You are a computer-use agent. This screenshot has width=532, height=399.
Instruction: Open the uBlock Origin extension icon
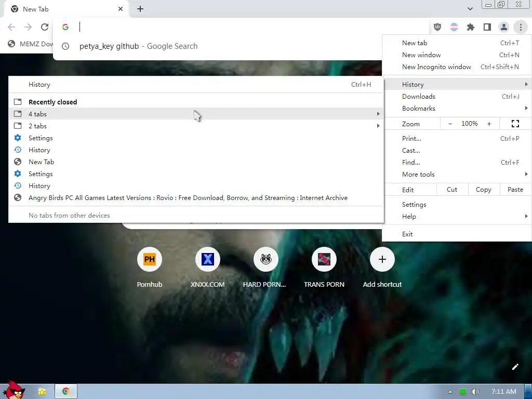tap(437, 27)
